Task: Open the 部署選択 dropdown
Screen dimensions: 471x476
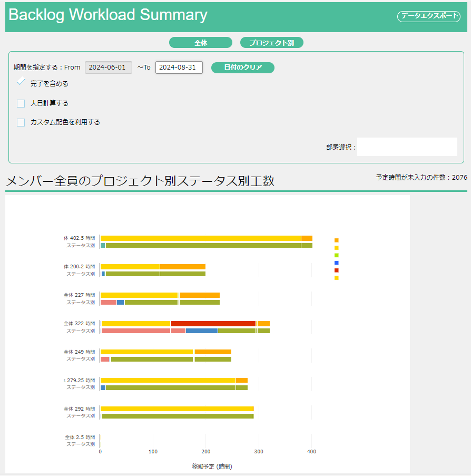Action: [407, 147]
